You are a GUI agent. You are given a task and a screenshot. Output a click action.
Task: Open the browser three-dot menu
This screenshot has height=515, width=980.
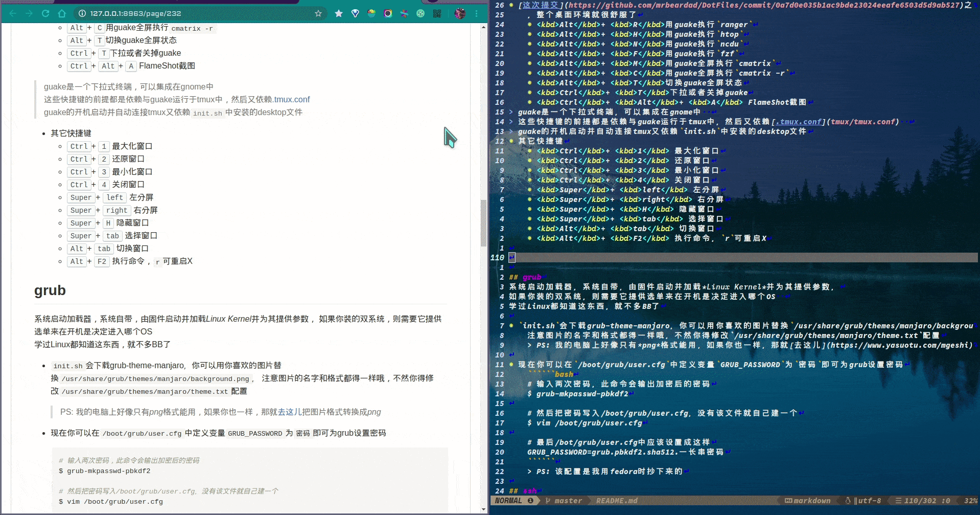476,13
